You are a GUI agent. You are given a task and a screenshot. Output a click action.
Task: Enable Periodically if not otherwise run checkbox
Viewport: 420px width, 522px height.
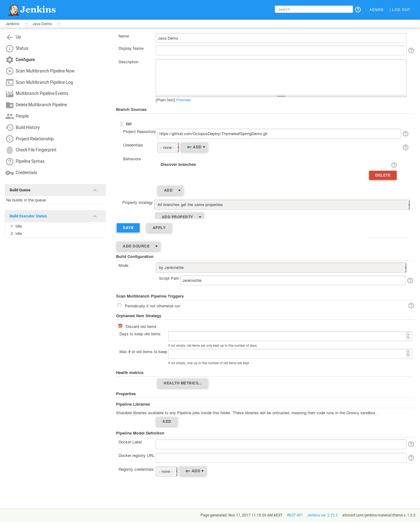click(x=119, y=306)
